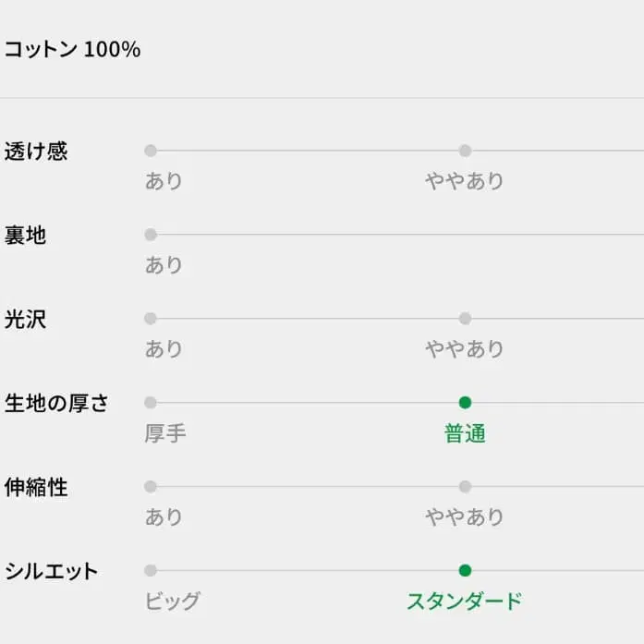Click the ビッグ text label
The height and width of the screenshot is (644, 644).
point(172,601)
